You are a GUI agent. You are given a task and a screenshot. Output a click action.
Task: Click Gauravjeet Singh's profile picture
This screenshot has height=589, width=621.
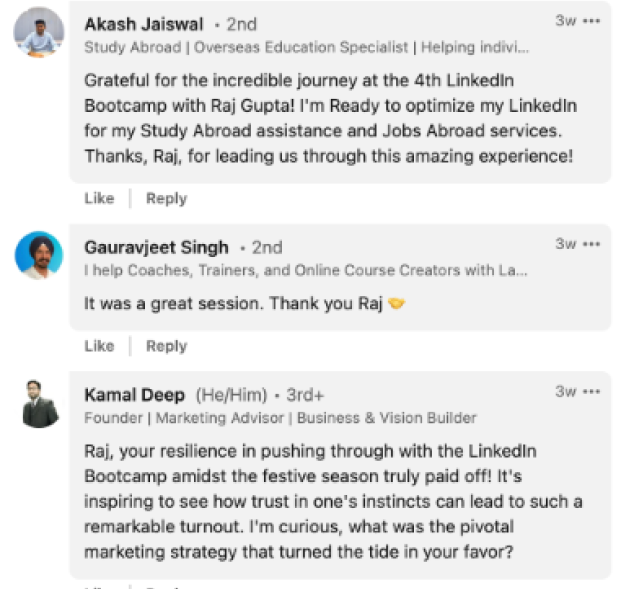39,257
